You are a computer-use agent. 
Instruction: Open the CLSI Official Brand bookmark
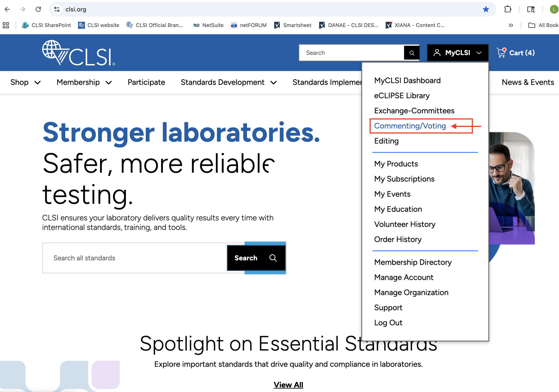pos(154,25)
